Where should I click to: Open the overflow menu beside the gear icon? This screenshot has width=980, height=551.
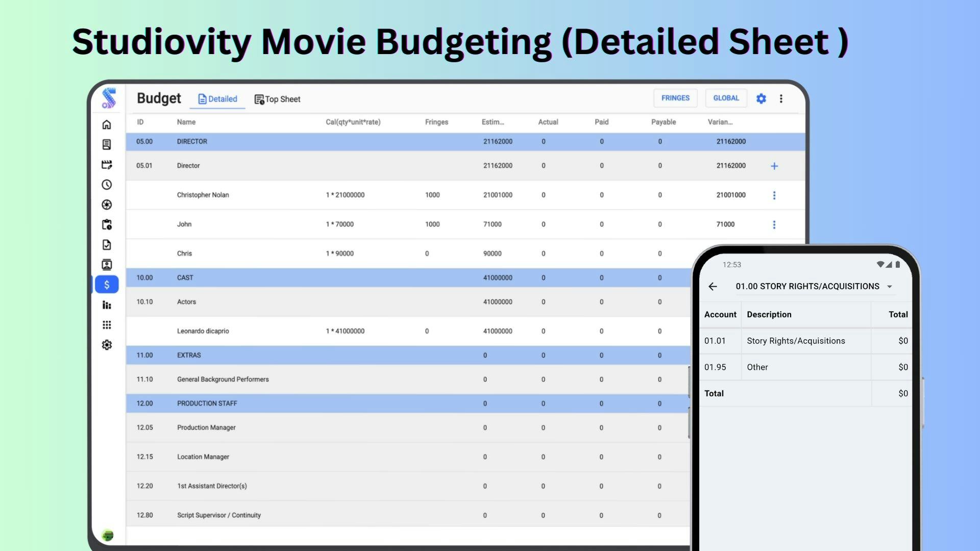coord(781,98)
